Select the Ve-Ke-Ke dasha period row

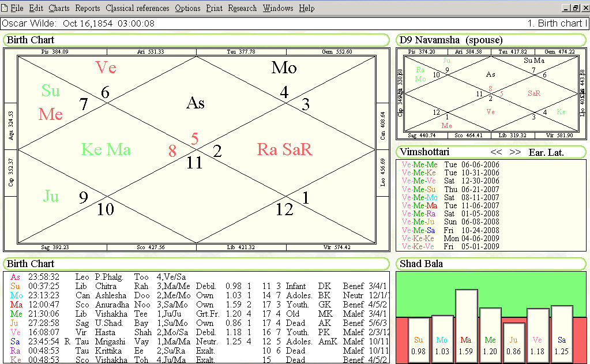point(450,238)
